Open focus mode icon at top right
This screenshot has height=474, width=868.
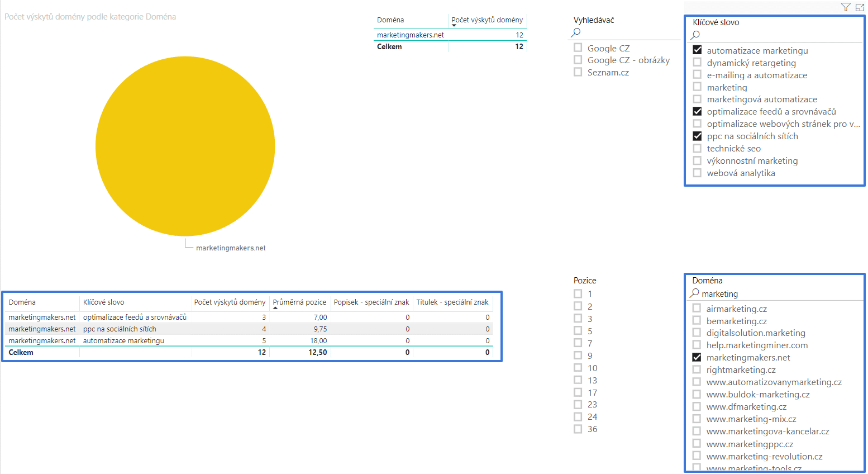[860, 7]
